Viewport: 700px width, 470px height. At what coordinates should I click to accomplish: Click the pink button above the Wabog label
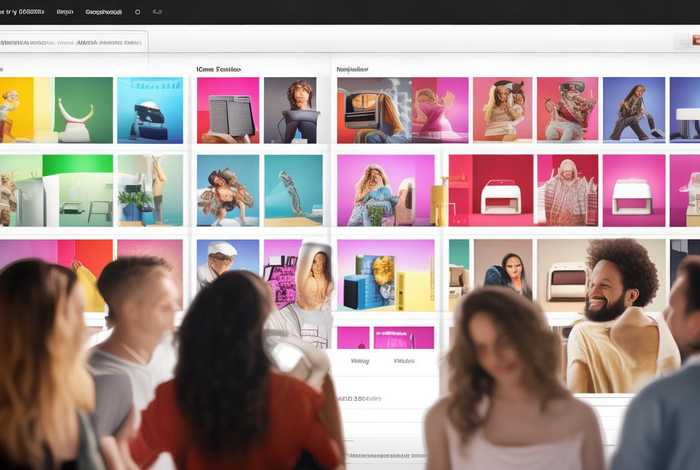click(x=354, y=337)
